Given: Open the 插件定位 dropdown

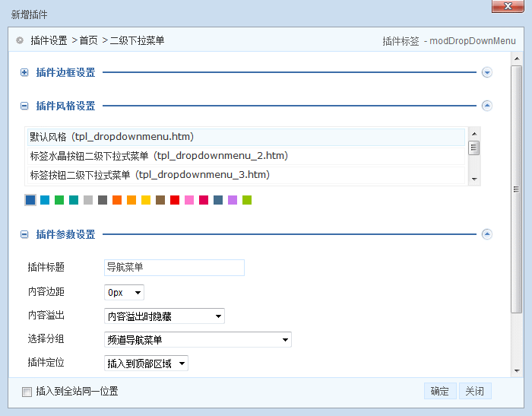Looking at the screenshot, I should pyautogui.click(x=146, y=364).
